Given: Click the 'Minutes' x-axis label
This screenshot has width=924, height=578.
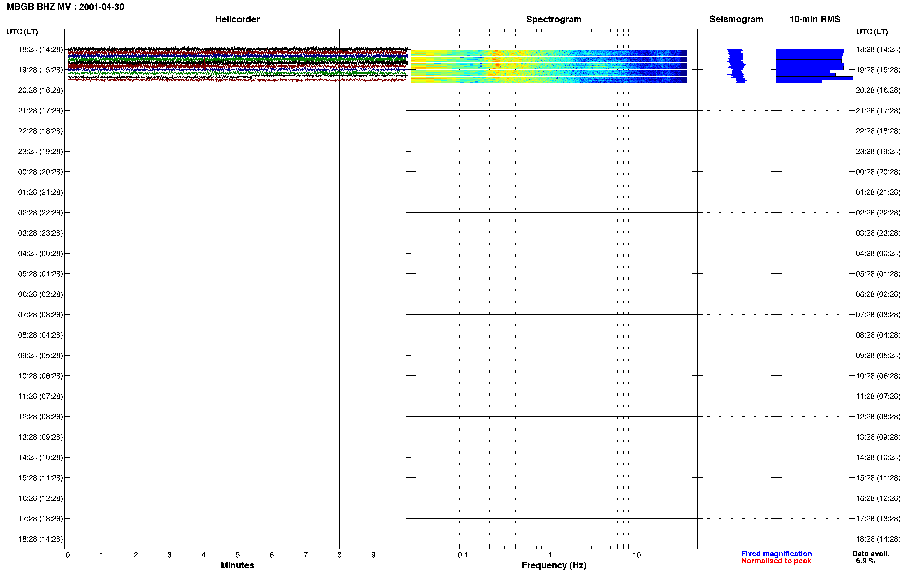Looking at the screenshot, I should [x=237, y=565].
